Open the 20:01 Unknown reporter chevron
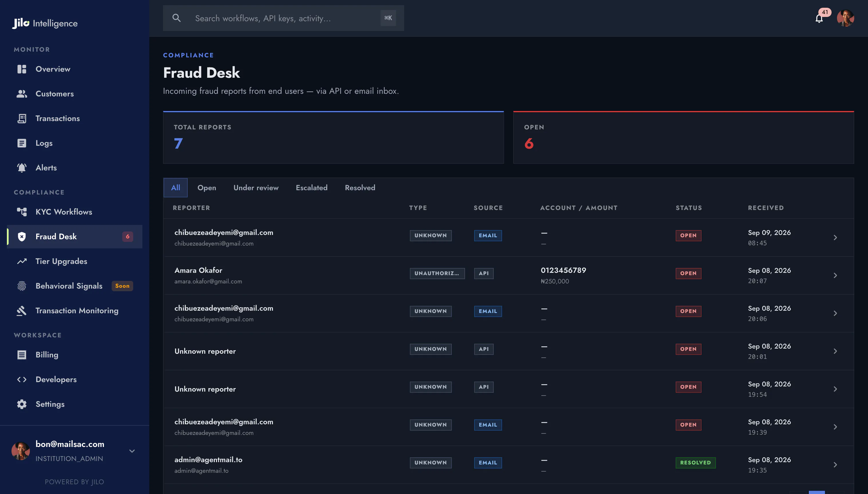The height and width of the screenshot is (494, 868). pyautogui.click(x=835, y=351)
